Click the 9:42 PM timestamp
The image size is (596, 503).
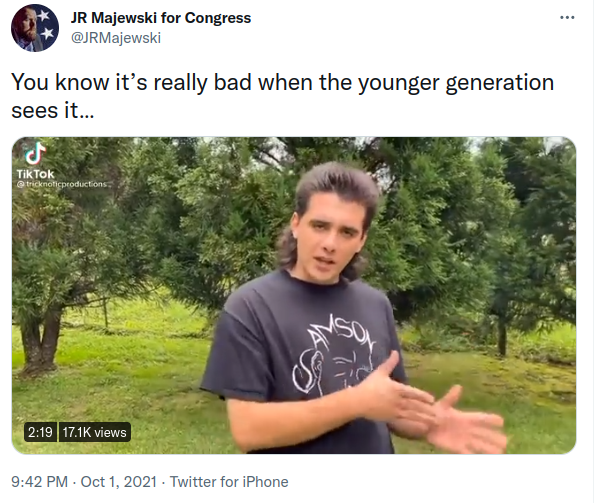point(40,482)
